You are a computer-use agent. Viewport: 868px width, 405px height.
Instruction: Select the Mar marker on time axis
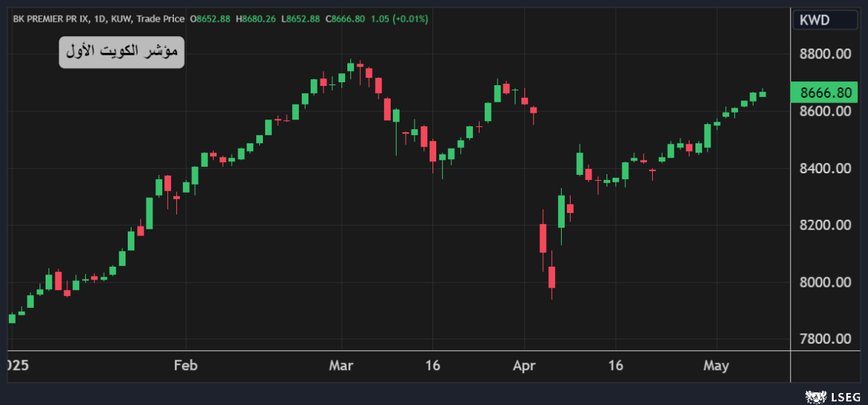click(x=341, y=366)
